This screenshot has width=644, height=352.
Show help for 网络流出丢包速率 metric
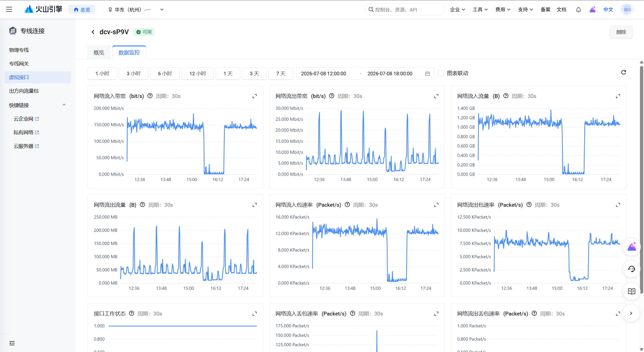pyautogui.click(x=534, y=313)
